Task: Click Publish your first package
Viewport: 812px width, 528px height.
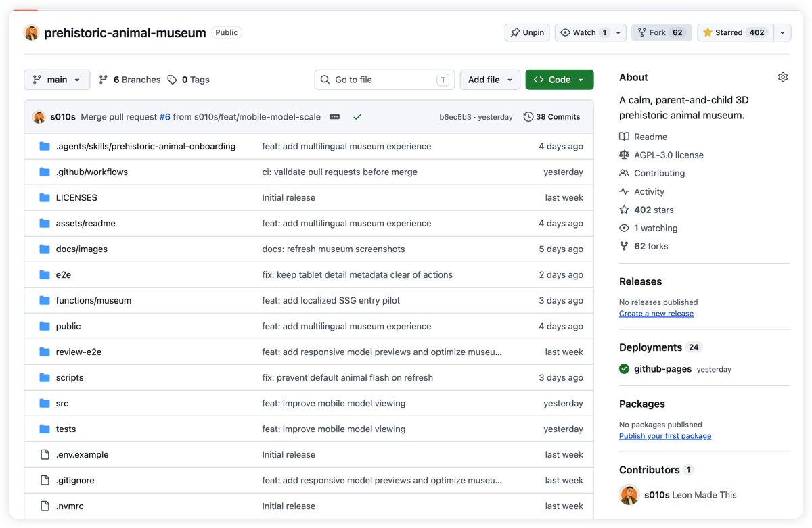Action: [x=665, y=436]
